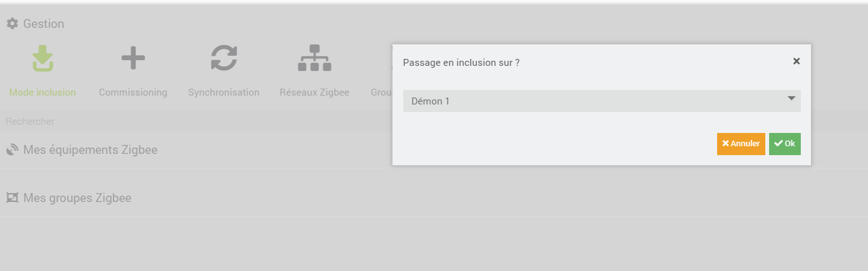
Task: Click the Mes groupes Zigbee heading
Action: coord(77,198)
